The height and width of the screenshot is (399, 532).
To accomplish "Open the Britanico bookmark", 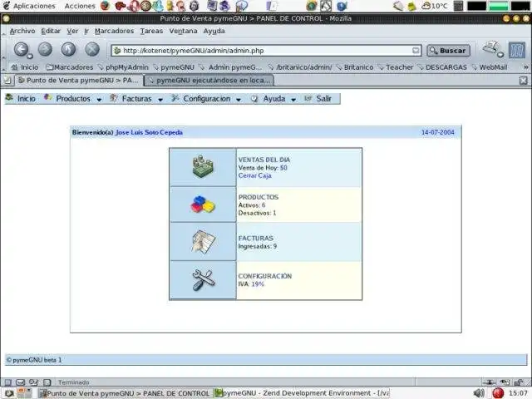I will point(355,67).
